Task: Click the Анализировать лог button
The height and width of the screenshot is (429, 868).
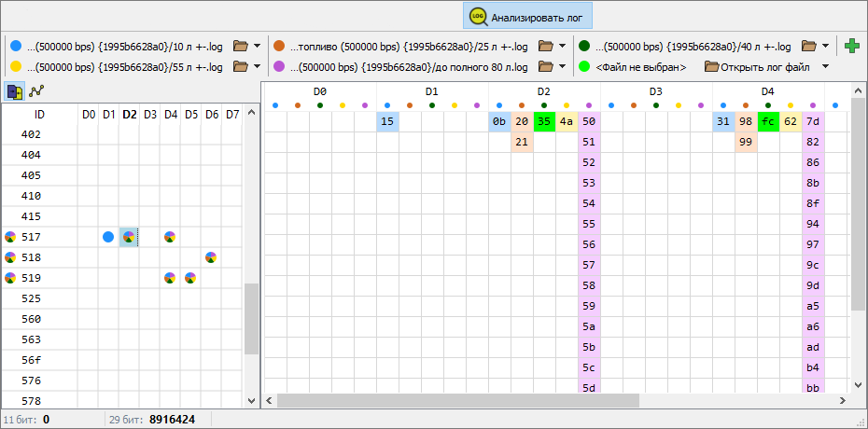Action: click(x=528, y=16)
